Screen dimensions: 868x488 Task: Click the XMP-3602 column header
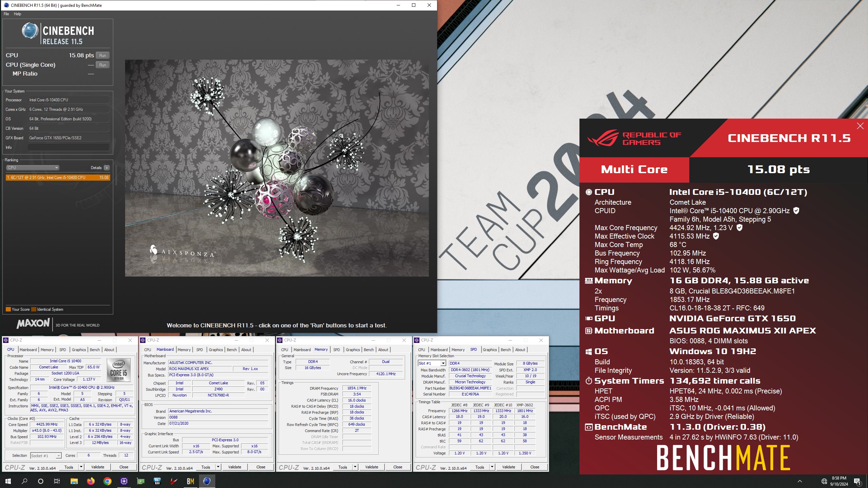click(525, 405)
